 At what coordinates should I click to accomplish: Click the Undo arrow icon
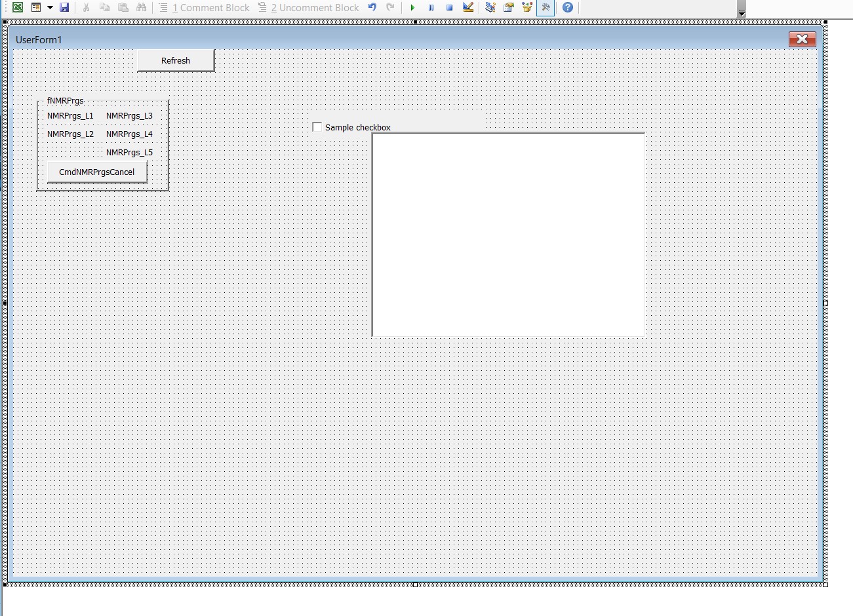(372, 8)
